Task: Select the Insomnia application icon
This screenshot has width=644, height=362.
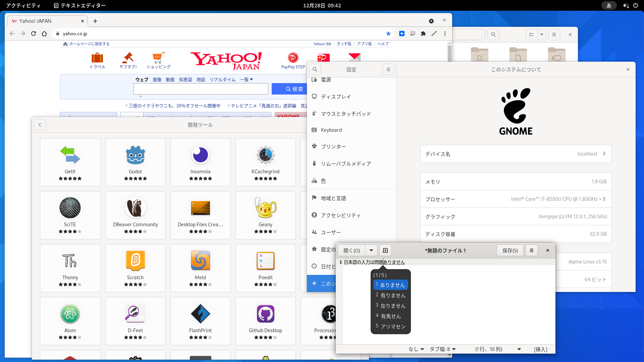Action: pyautogui.click(x=200, y=155)
